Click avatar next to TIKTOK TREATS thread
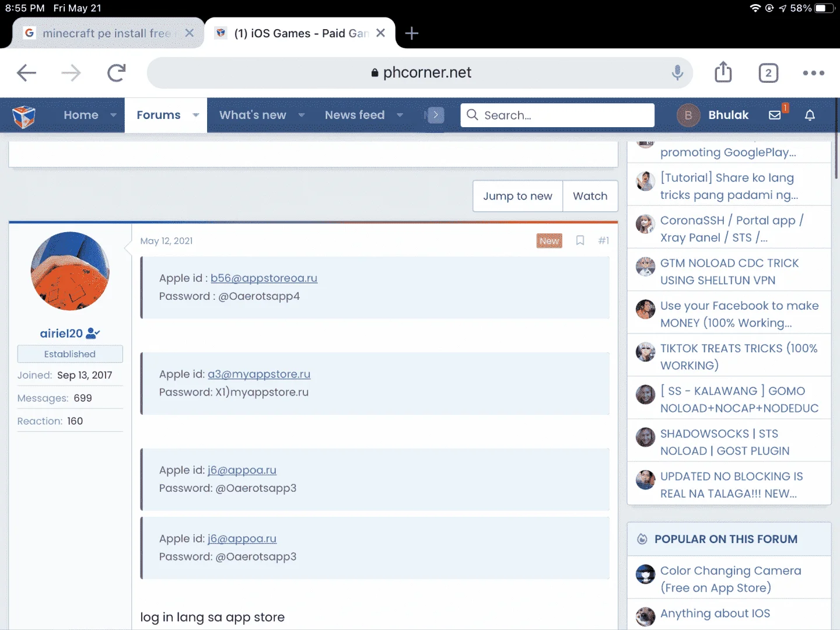 point(645,352)
